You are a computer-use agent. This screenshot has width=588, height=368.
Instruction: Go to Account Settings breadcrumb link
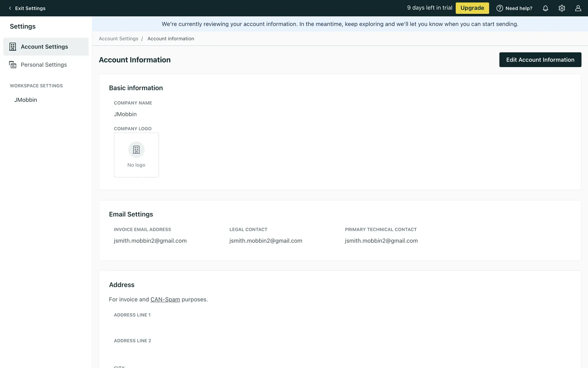119,39
